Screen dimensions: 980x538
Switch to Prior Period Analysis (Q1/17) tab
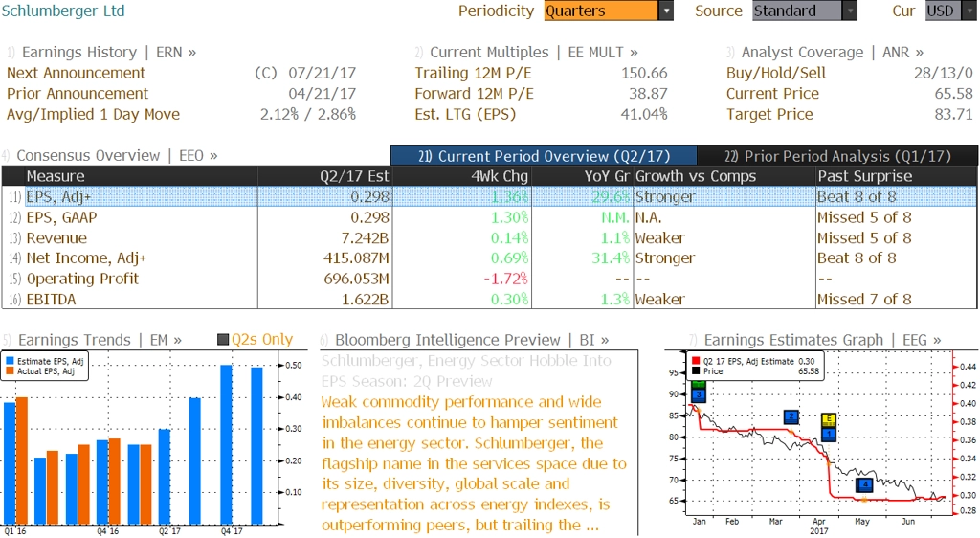(x=837, y=156)
